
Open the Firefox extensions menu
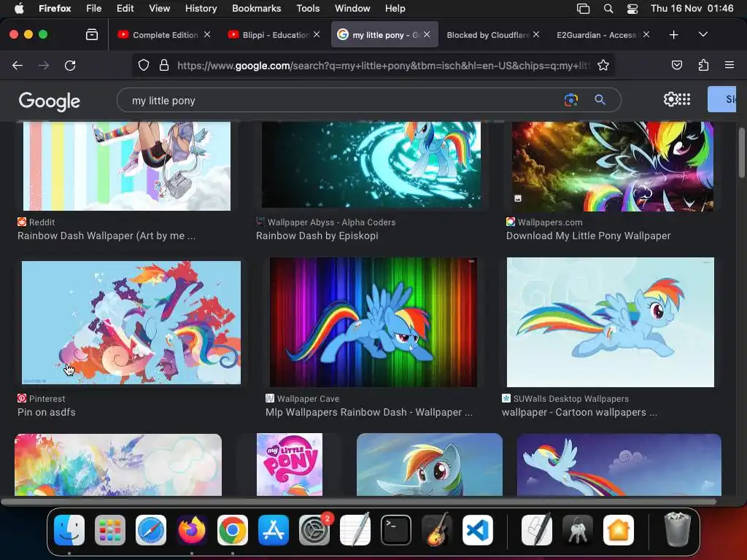click(x=703, y=65)
